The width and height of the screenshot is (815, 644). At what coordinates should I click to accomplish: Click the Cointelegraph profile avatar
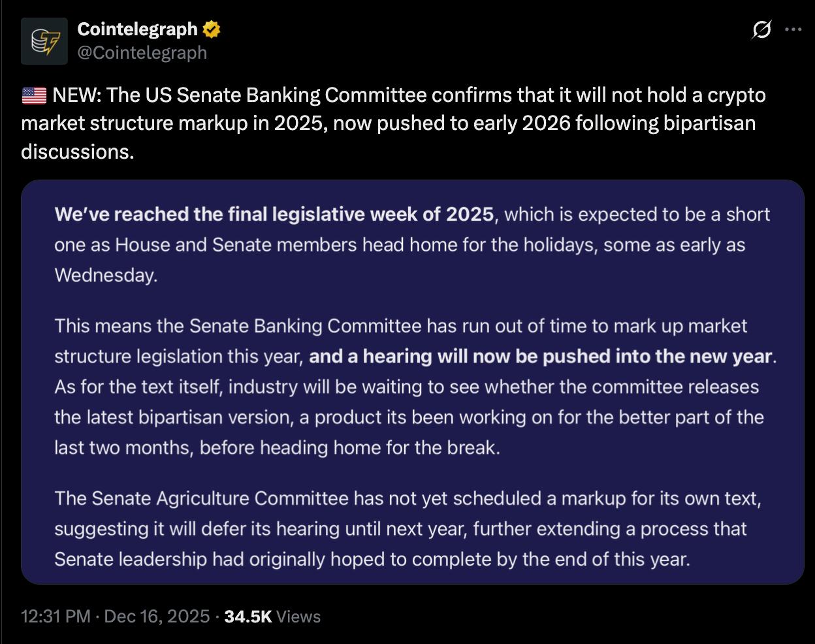[x=44, y=41]
